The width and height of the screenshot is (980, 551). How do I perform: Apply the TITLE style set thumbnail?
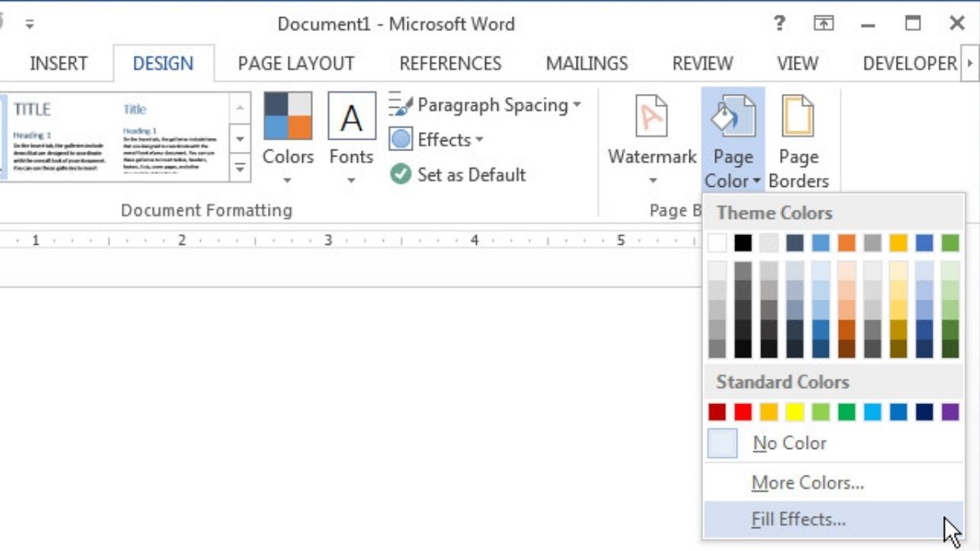coord(59,136)
